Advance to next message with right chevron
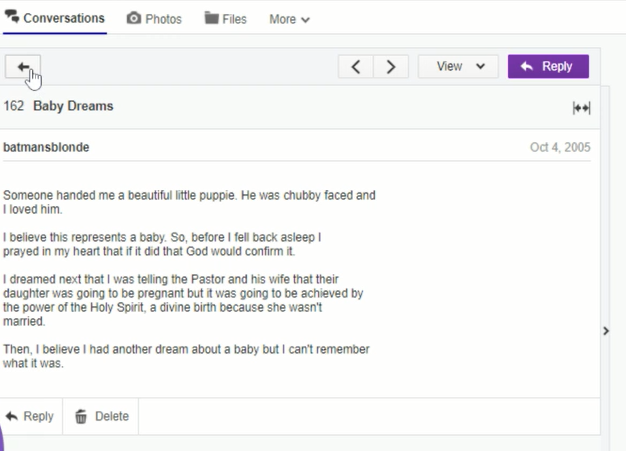 click(391, 67)
